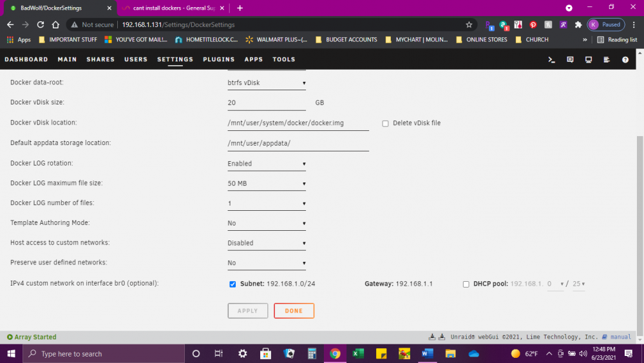644x363 pixels.
Task: Open Chrome extensions puzzle icon
Action: 578,25
